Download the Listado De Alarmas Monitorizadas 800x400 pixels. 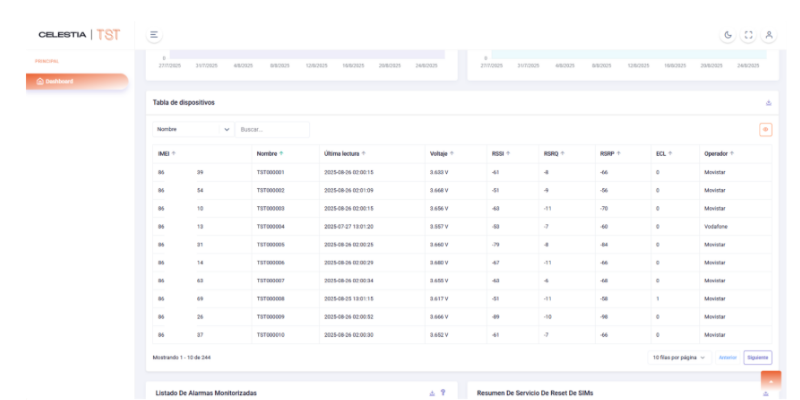(x=432, y=393)
